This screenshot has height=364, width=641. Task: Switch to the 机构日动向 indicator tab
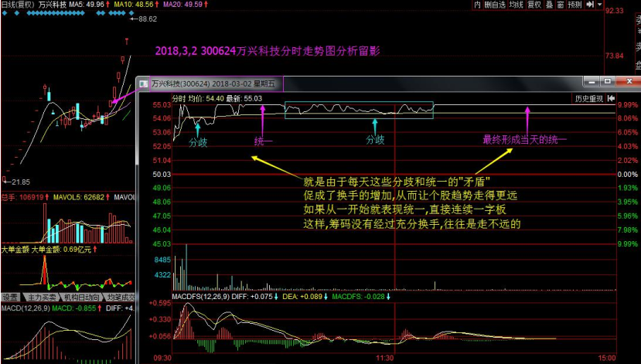[x=82, y=297]
